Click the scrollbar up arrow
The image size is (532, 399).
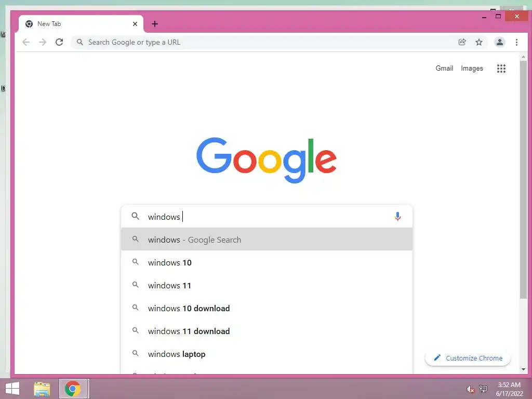point(523,57)
